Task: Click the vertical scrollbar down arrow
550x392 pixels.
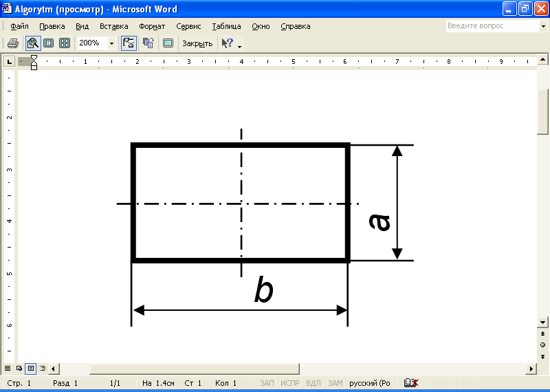Action: pos(542,322)
